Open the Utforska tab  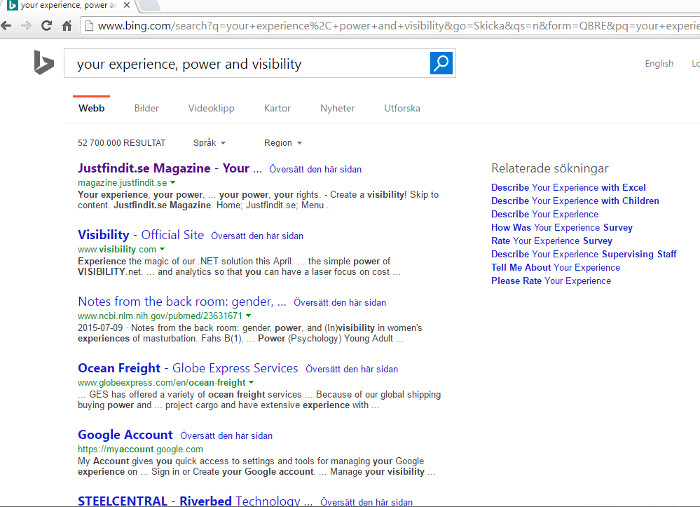(402, 108)
